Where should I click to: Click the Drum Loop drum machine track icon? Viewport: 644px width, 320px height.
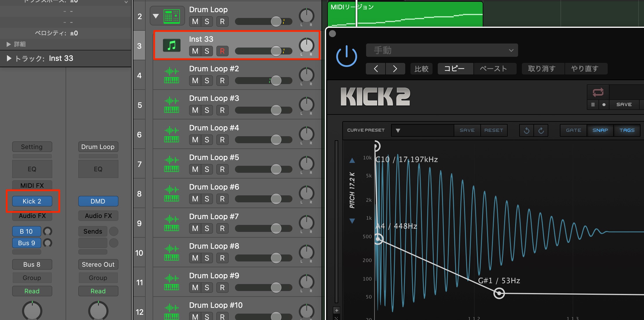coord(172,16)
